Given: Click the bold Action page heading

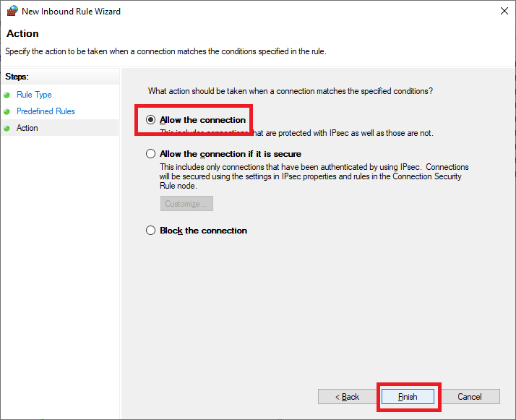Looking at the screenshot, I should pos(22,33).
